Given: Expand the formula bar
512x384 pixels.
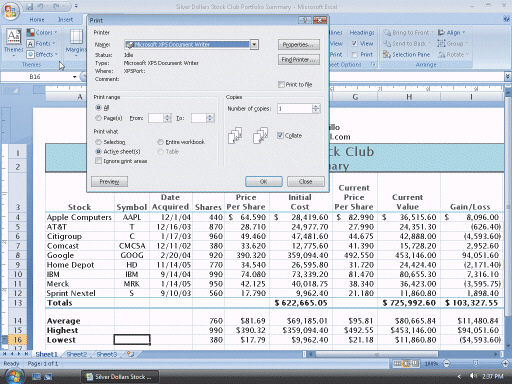Looking at the screenshot, I should [508, 77].
